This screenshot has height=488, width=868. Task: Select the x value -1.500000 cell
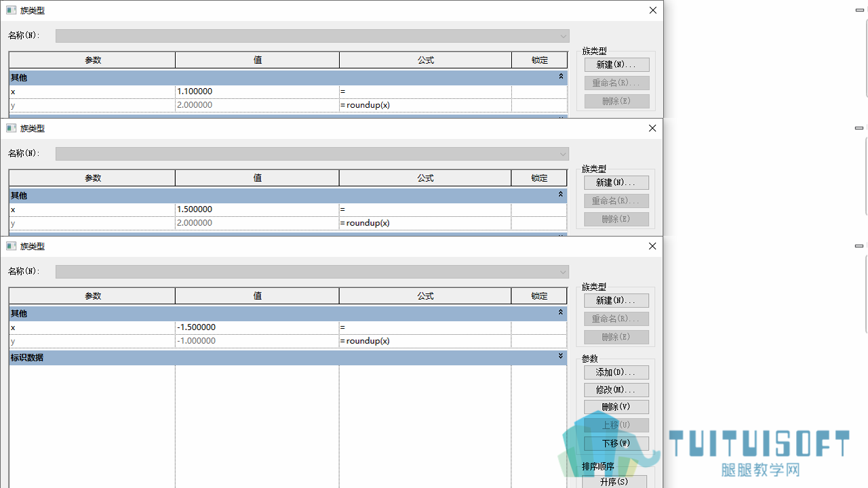pyautogui.click(x=257, y=327)
